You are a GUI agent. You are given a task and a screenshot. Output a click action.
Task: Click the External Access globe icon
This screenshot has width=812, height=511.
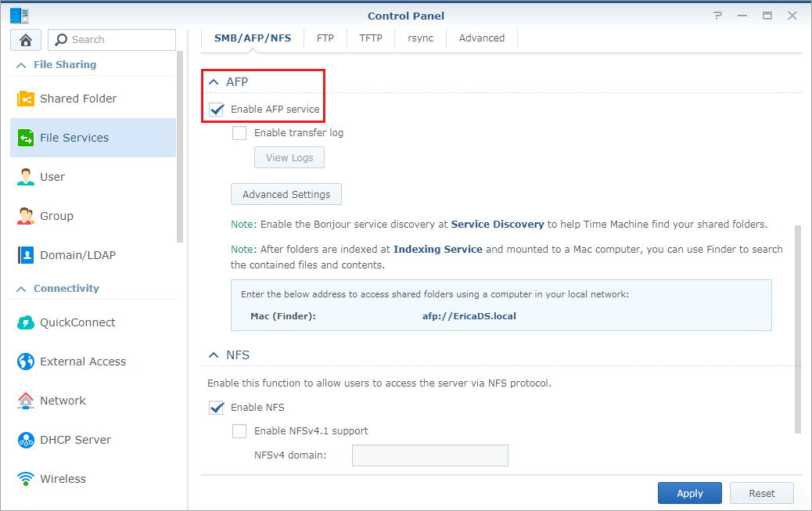[25, 362]
